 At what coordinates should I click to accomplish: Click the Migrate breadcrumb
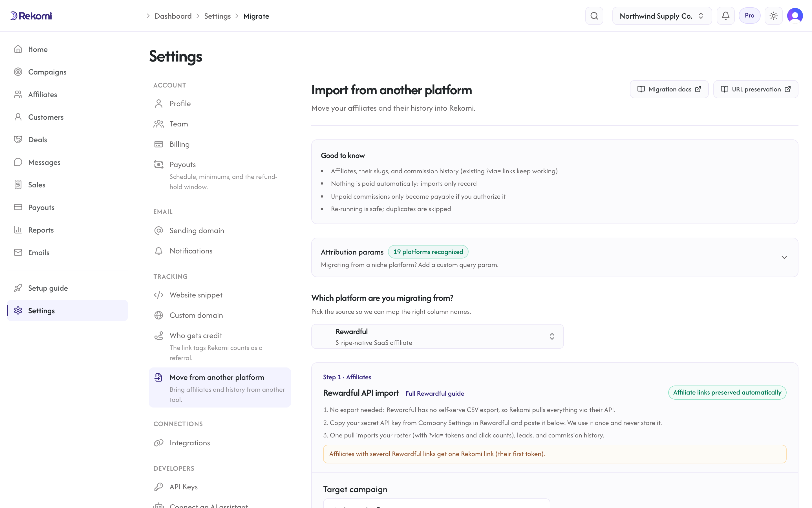click(256, 16)
